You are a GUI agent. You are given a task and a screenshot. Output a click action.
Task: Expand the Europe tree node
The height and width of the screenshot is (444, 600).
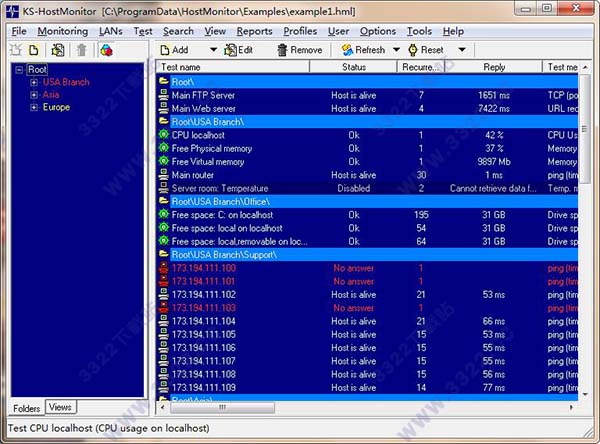(34, 108)
